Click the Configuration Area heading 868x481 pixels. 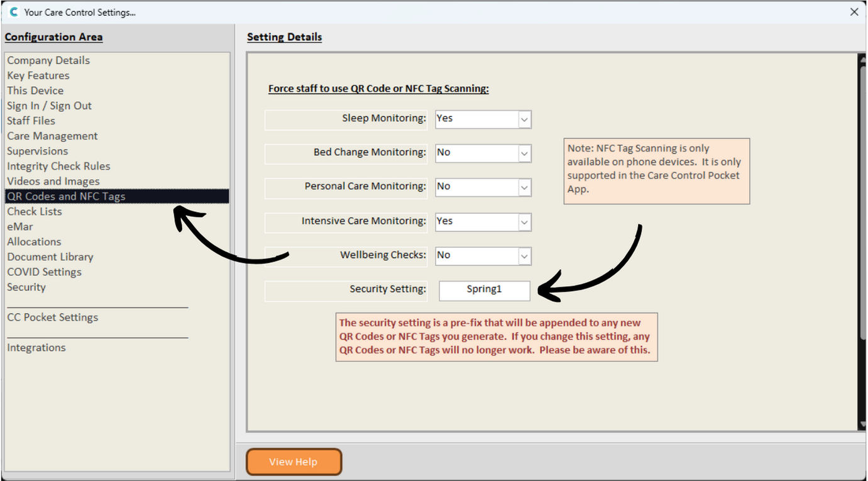53,37
